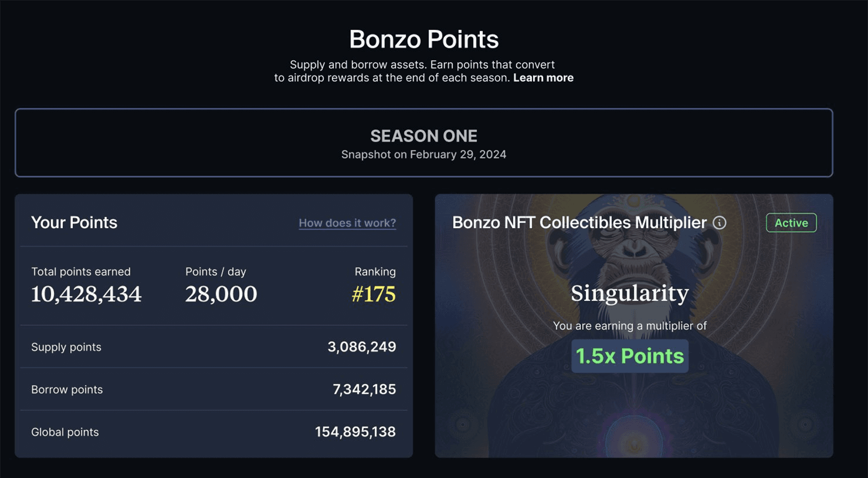Select the #175 ranking value
The width and height of the screenshot is (868, 478).
click(374, 294)
